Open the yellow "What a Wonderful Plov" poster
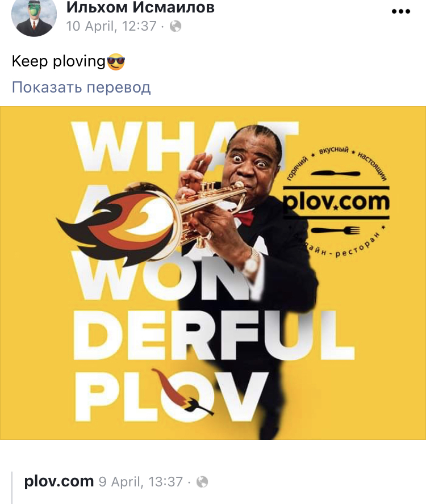Image resolution: width=426 pixels, height=504 pixels. tap(213, 273)
